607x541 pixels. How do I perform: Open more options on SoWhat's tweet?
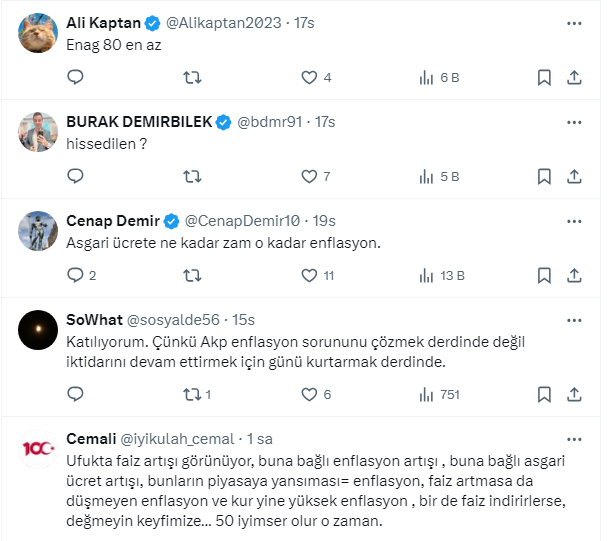coord(574,319)
